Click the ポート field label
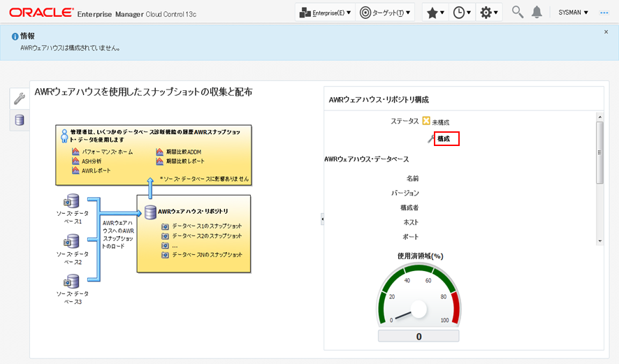This screenshot has width=619, height=364. tap(411, 237)
